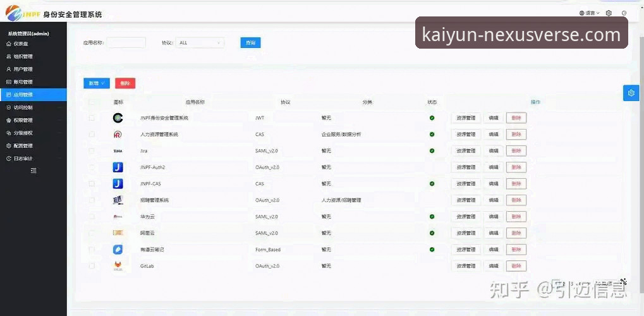
Task: Click 资源管理 for the Jira row
Action: click(x=466, y=151)
